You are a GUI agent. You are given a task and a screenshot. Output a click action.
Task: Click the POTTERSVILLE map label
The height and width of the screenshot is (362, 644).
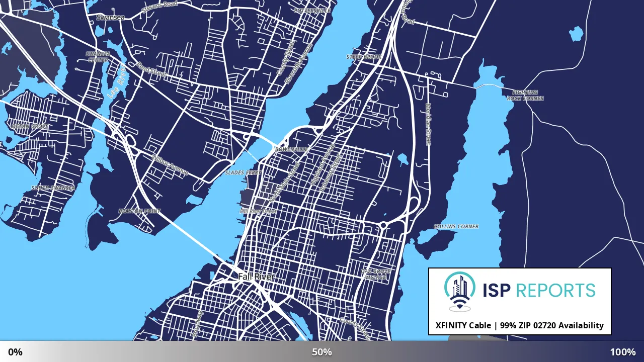click(x=312, y=11)
